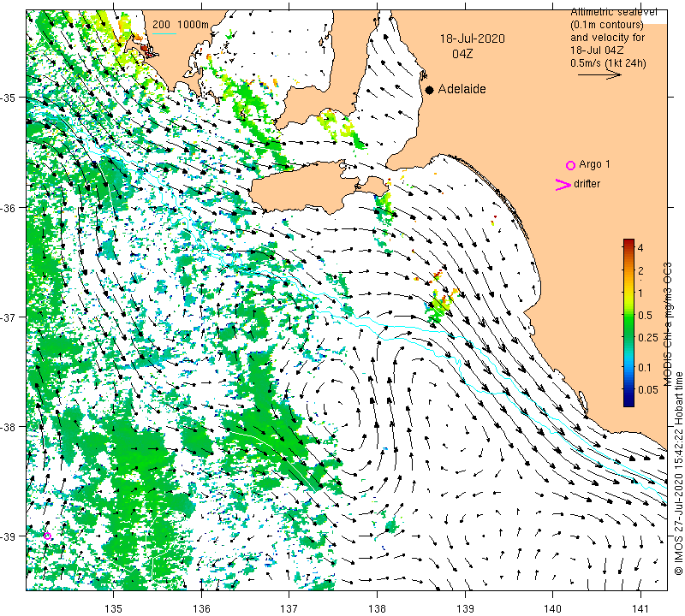Click the 18-Jul-2020 date label
685x616 pixels.
473,38
